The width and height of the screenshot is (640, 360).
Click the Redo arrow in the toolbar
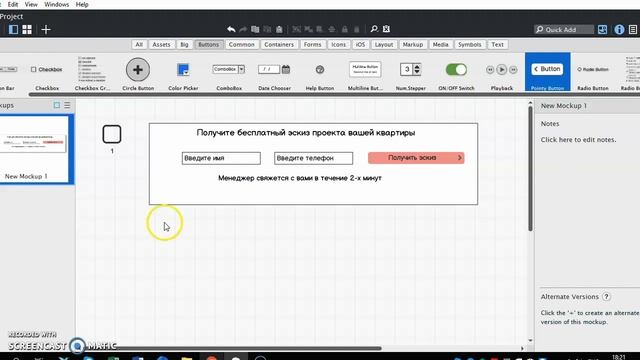pos(243,29)
